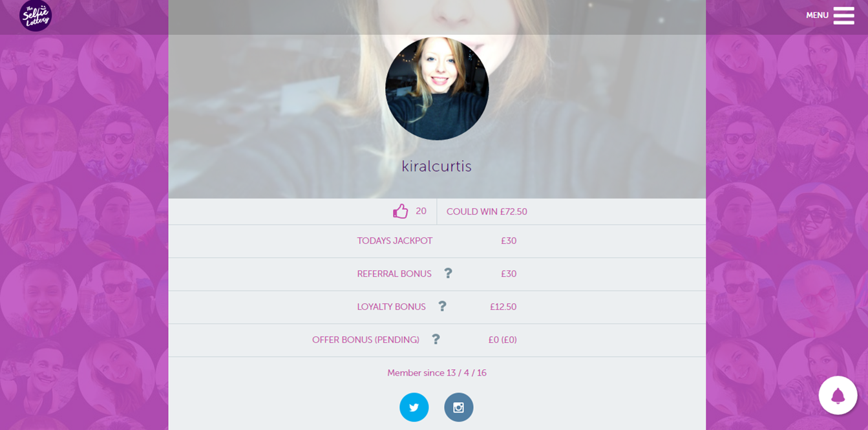
Task: Open the Instagram profile button
Action: coord(459,407)
